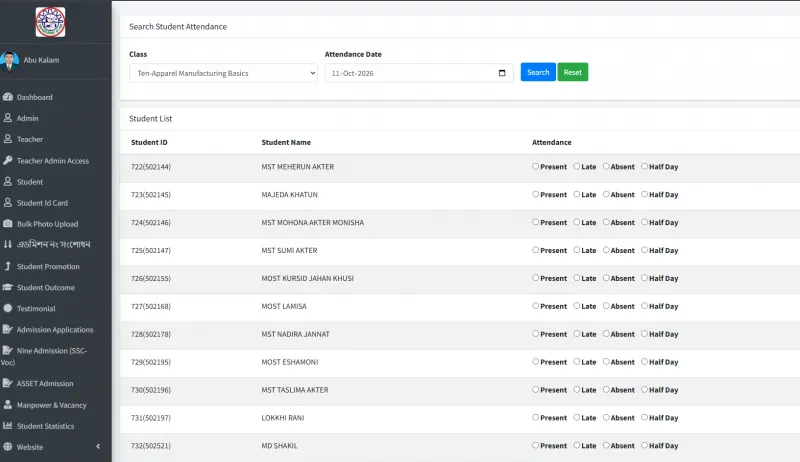Click the Teacher user icon
Viewport: 800px width, 462px height.
(x=8, y=139)
